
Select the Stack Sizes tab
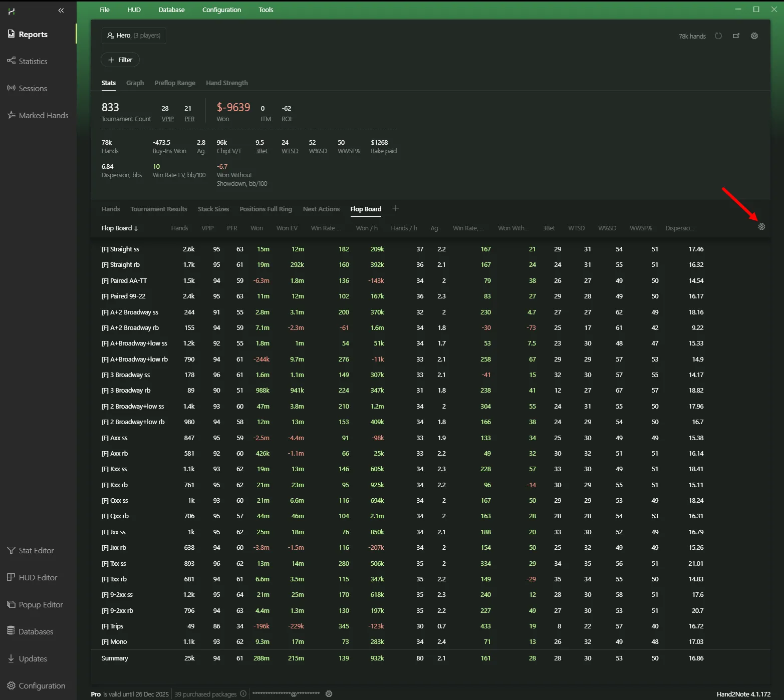(213, 209)
